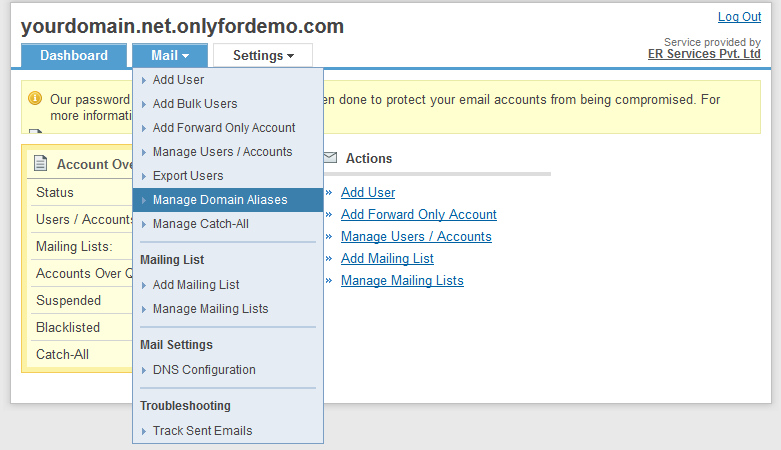Open Manage Users / Accounts menu item

pyautogui.click(x=222, y=152)
